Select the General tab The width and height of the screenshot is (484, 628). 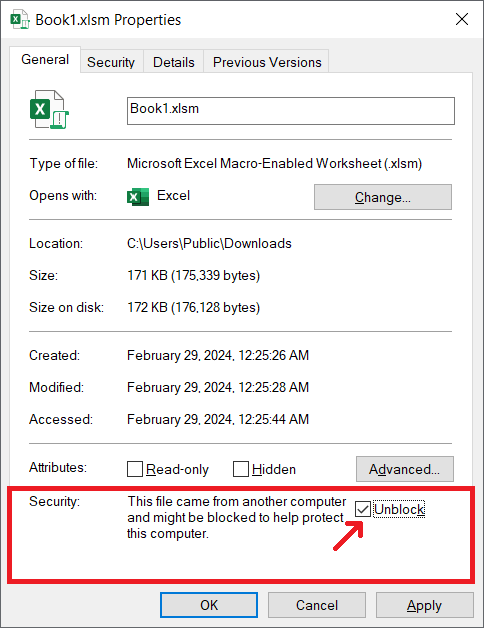click(x=45, y=59)
